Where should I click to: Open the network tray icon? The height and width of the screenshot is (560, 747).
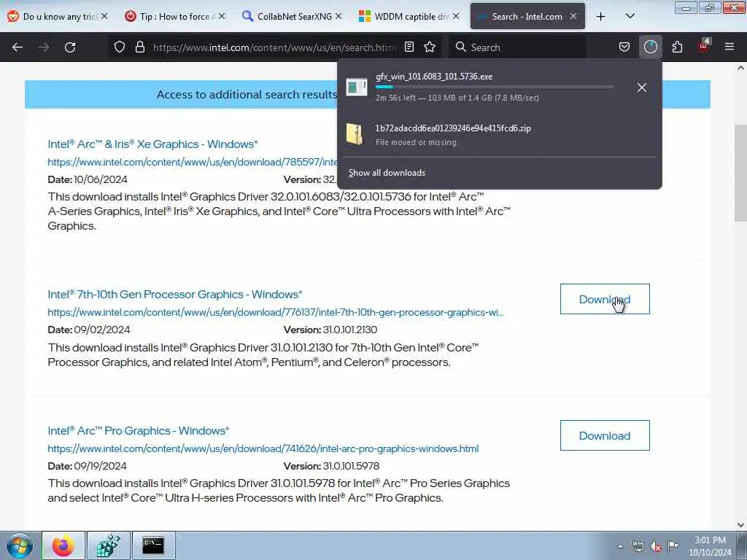(x=638, y=547)
